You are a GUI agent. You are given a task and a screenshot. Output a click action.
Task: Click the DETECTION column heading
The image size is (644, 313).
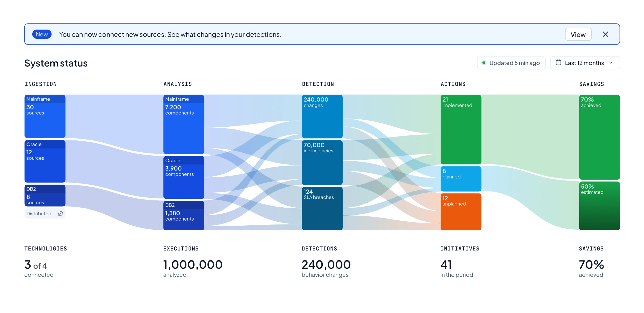[318, 84]
